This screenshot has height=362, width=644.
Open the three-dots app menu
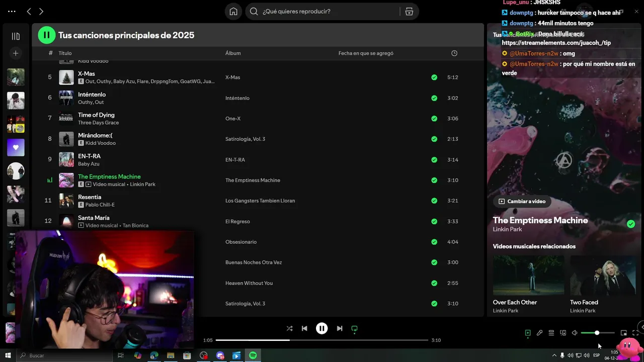click(x=12, y=12)
